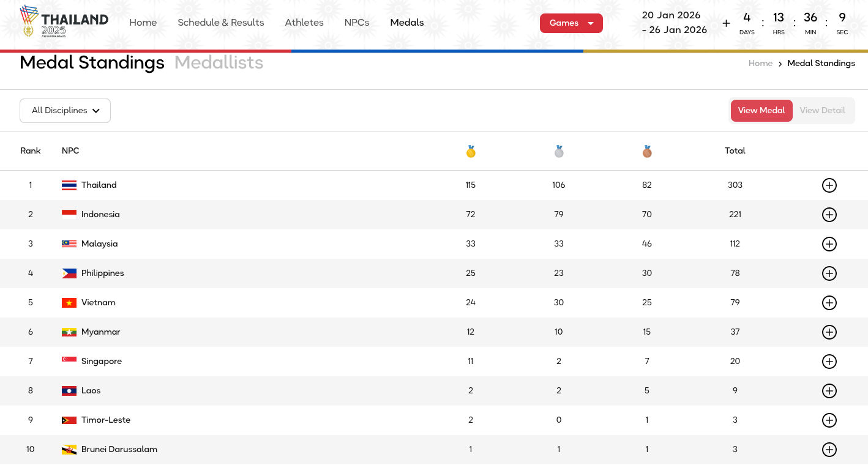Click the gold medal column icon
The width and height of the screenshot is (868, 468).
click(x=471, y=151)
